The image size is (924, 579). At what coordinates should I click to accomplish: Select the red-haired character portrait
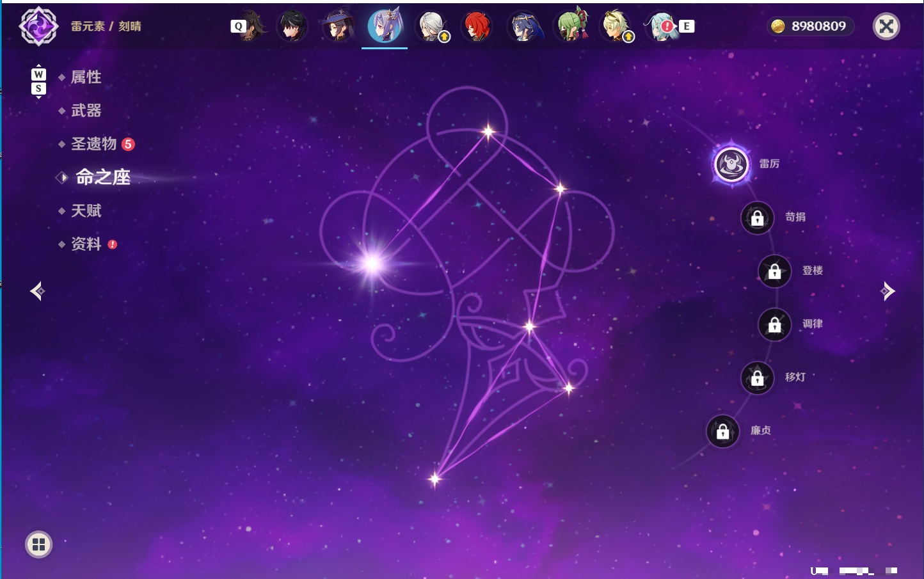[x=477, y=26]
